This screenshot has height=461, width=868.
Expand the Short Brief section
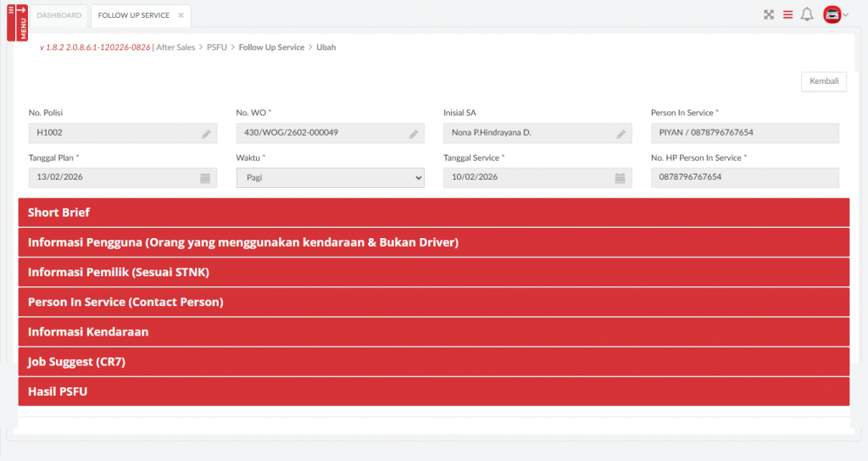[x=433, y=213]
